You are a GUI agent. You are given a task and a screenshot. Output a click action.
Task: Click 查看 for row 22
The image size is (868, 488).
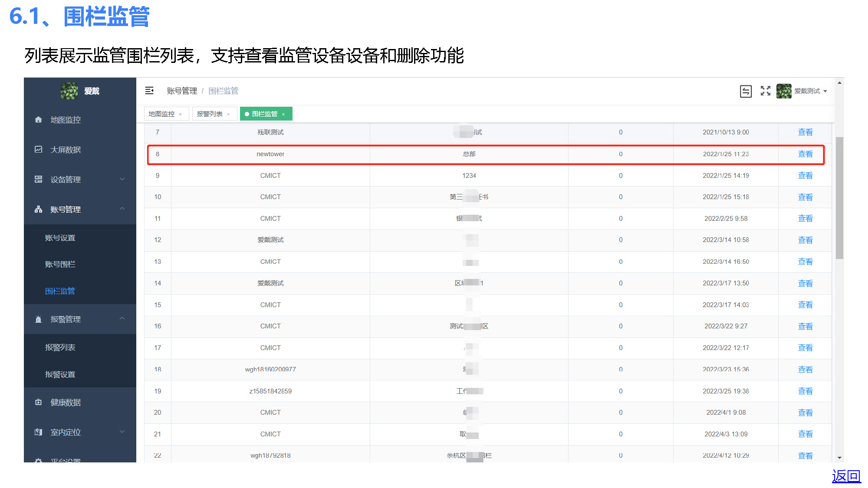(805, 456)
